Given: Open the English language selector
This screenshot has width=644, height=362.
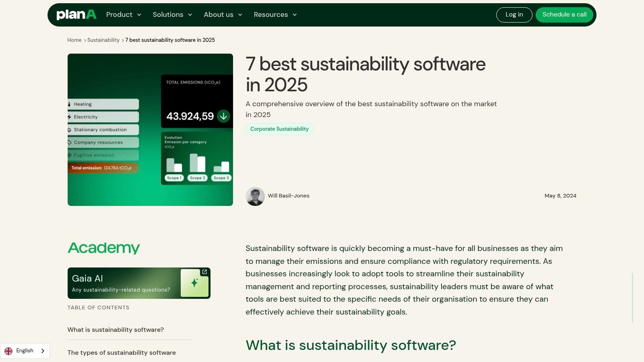Looking at the screenshot, I should tap(25, 351).
